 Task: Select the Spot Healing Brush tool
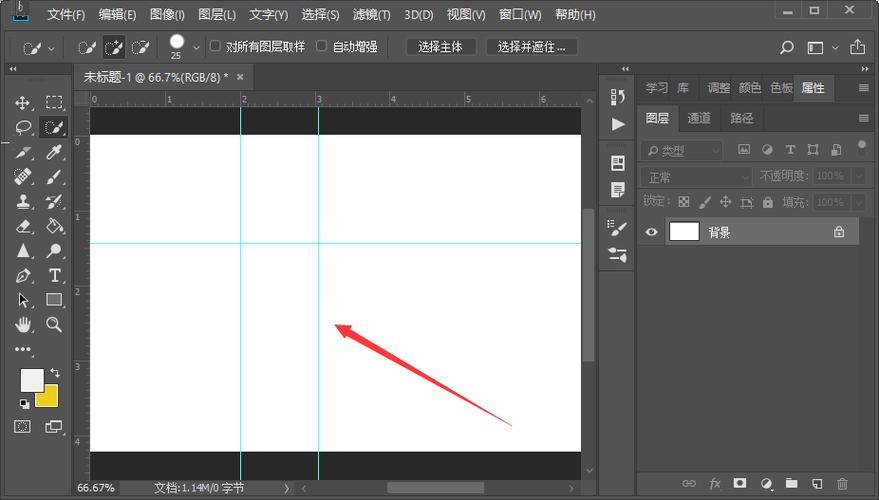[22, 177]
